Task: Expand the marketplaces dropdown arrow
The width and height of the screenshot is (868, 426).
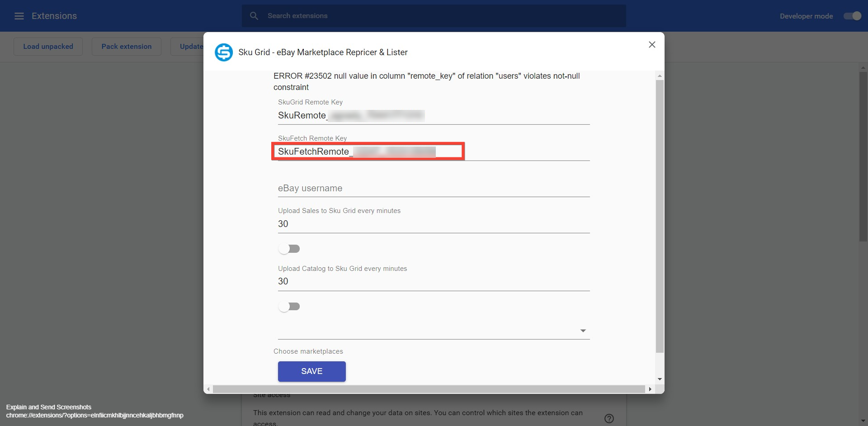Action: click(583, 331)
